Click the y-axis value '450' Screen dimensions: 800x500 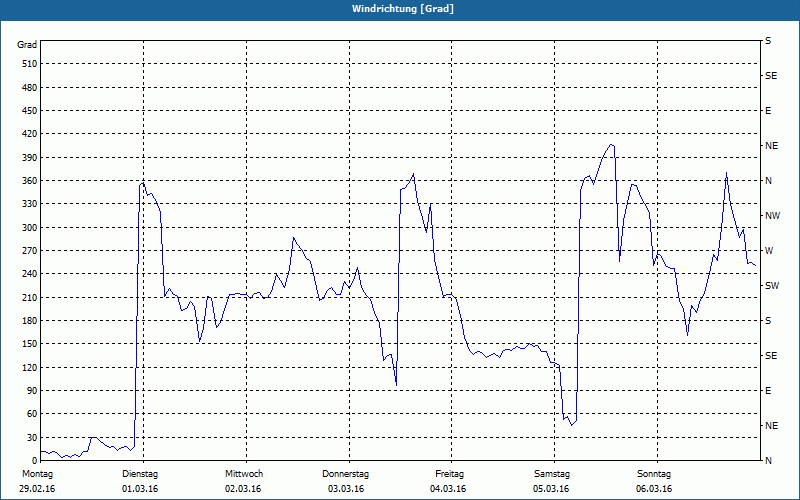pos(30,111)
